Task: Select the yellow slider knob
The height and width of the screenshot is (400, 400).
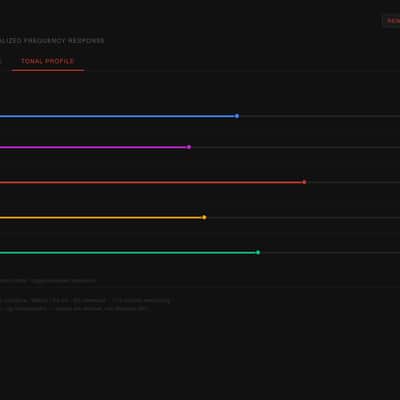Action: tap(204, 217)
